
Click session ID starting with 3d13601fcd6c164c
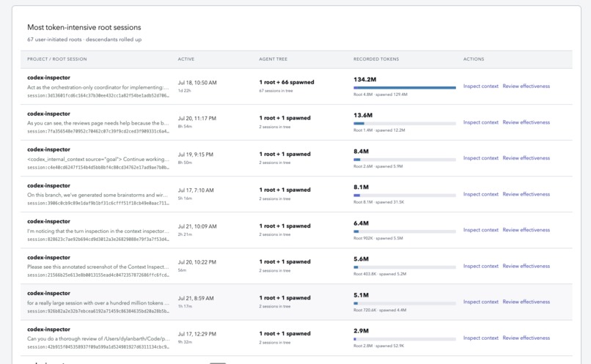pyautogui.click(x=98, y=96)
